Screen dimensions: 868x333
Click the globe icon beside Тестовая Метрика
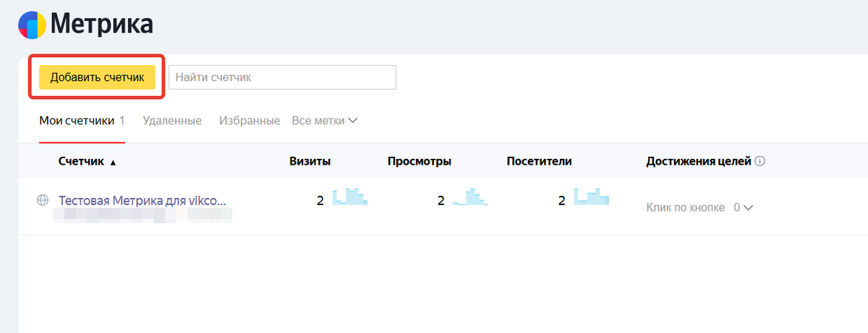coord(43,200)
